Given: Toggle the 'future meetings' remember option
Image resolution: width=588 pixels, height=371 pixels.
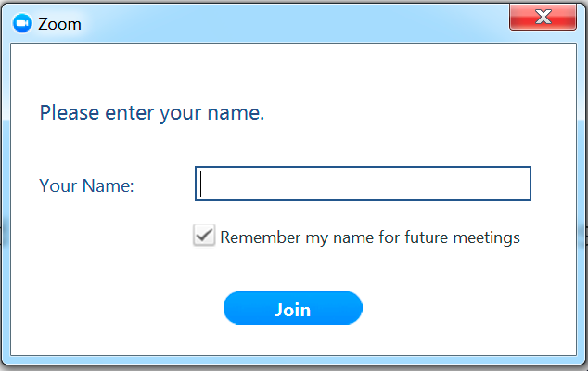Looking at the screenshot, I should pos(204,236).
